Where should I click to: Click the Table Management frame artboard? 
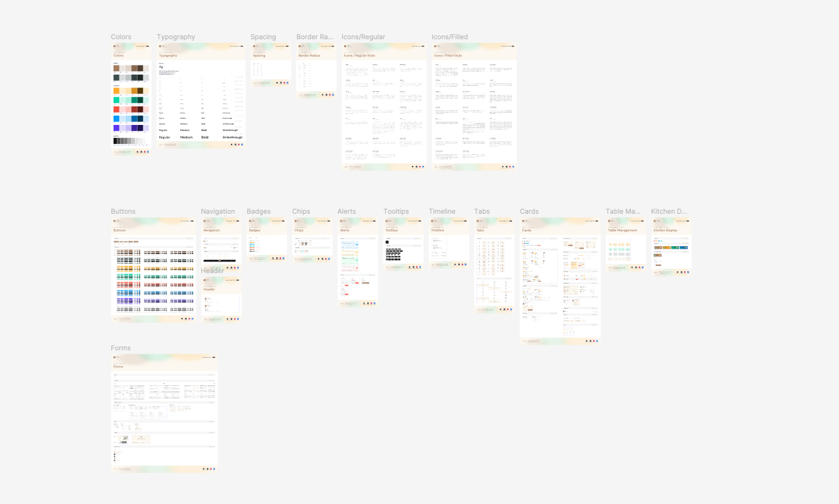pos(626,244)
